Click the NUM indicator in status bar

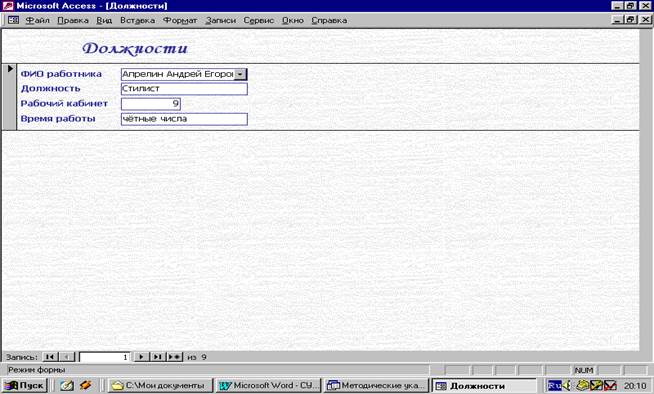[584, 370]
